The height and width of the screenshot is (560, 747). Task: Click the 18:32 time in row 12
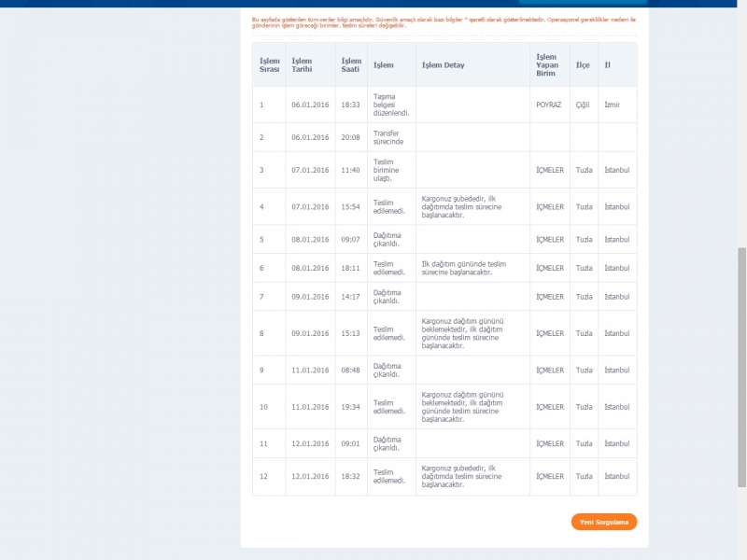click(x=350, y=476)
